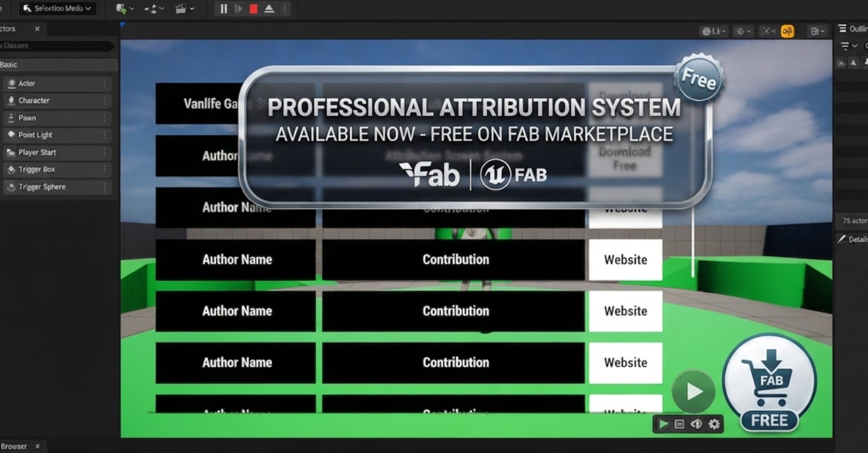Toggle the highlighted orange viewport button
This screenshot has height=453, width=868.
coord(787,31)
